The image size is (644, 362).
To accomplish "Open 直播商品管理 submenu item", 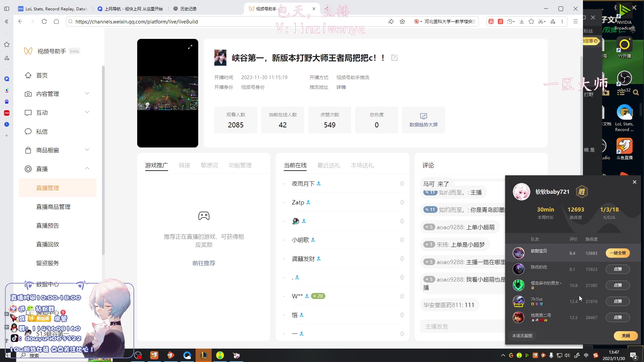I will click(x=53, y=207).
